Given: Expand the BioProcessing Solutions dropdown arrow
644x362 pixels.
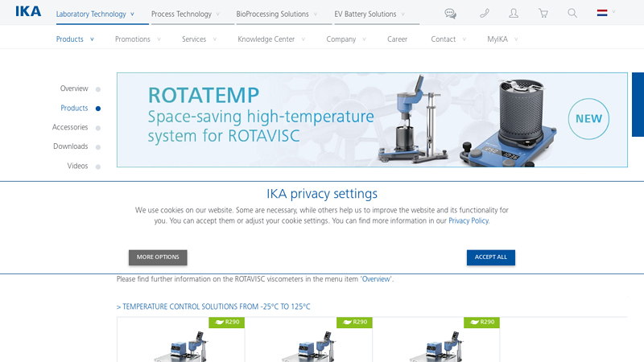Looking at the screenshot, I should [316, 14].
